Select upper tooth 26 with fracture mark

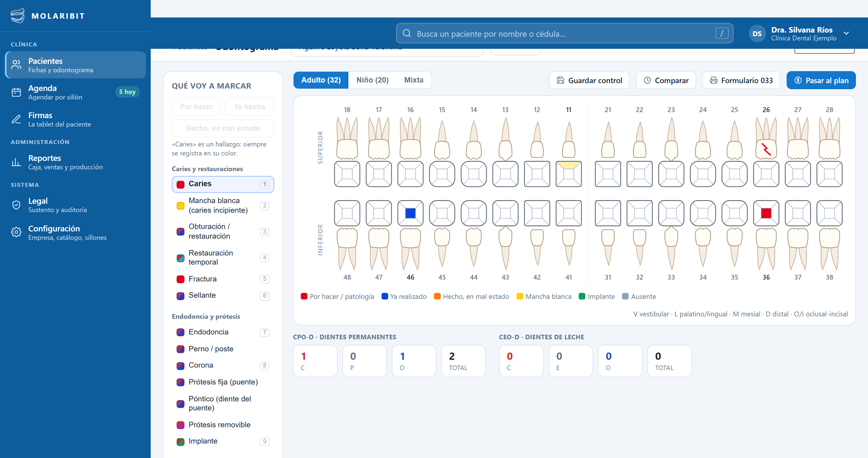[x=766, y=138]
